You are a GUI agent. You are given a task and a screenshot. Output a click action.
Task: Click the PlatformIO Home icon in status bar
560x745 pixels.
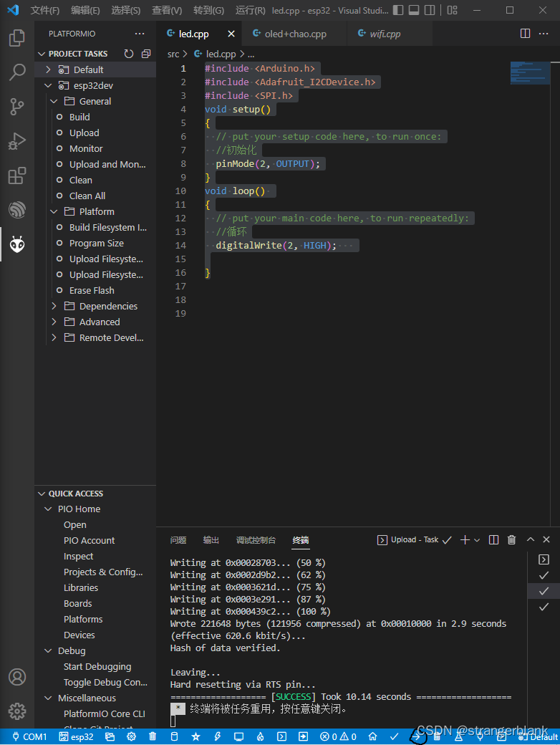point(372,736)
